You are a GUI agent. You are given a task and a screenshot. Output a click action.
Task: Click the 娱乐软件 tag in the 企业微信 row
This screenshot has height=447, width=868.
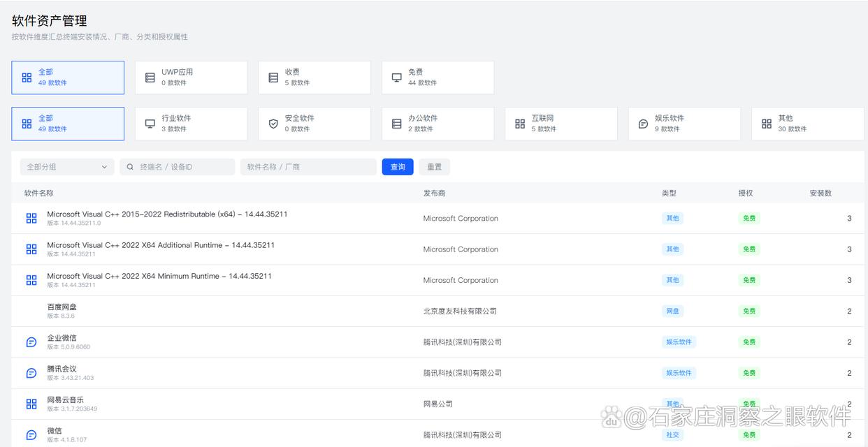[x=679, y=342]
